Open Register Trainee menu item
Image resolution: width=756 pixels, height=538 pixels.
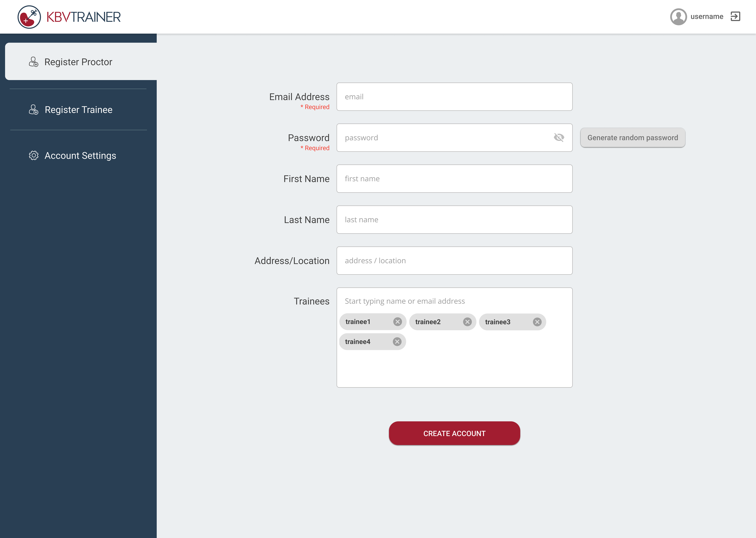tap(78, 110)
